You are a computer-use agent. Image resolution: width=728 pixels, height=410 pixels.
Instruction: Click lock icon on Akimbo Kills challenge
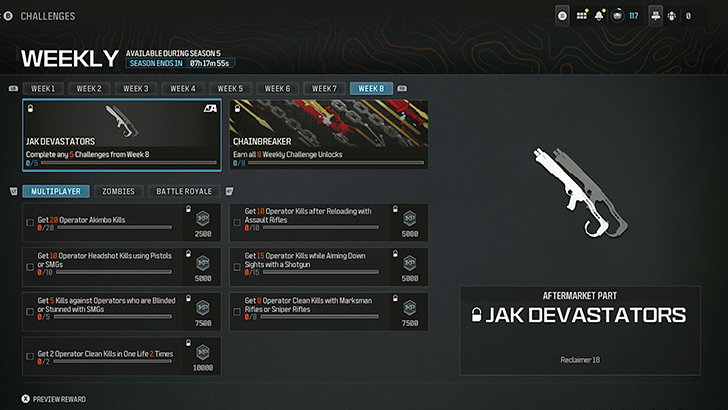click(188, 209)
